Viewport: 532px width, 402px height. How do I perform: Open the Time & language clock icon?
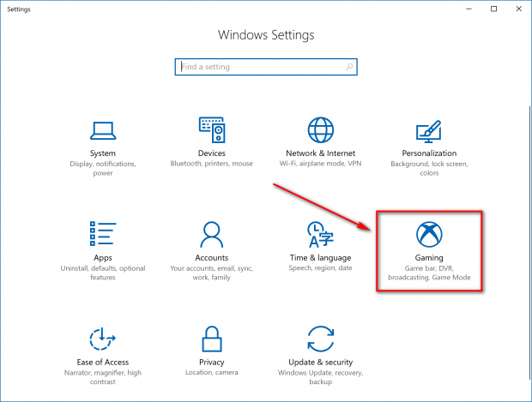[x=321, y=234]
